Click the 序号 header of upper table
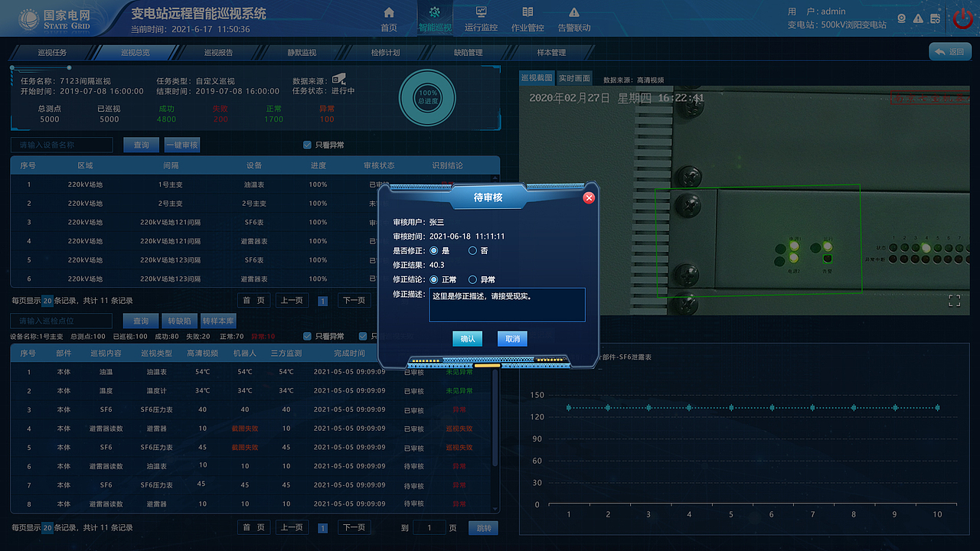980x551 pixels. [x=28, y=165]
